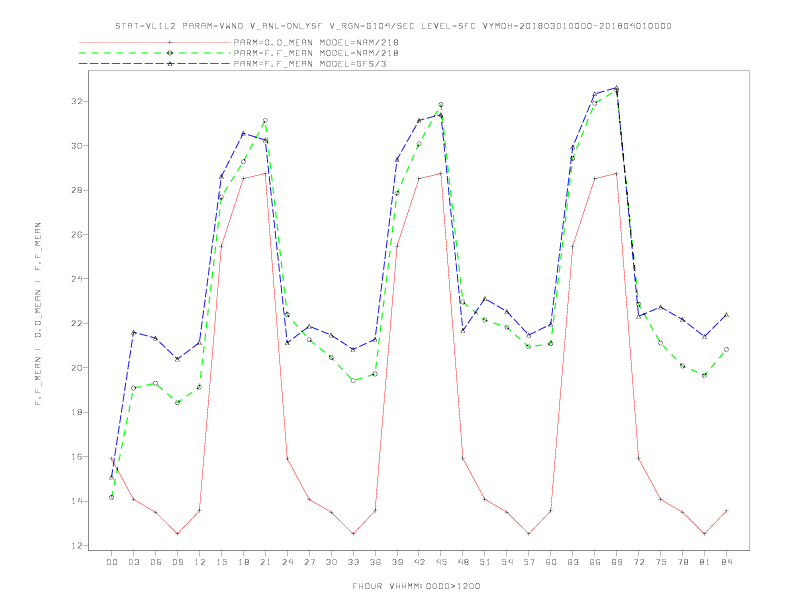Click x-axis forecast hour 48
The height and width of the screenshot is (612, 792).
[463, 562]
